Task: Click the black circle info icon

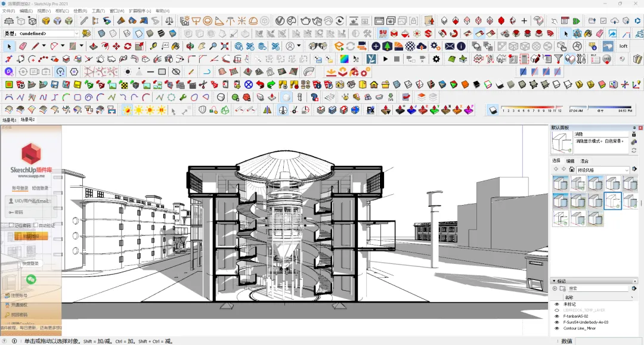Action: (x=461, y=46)
